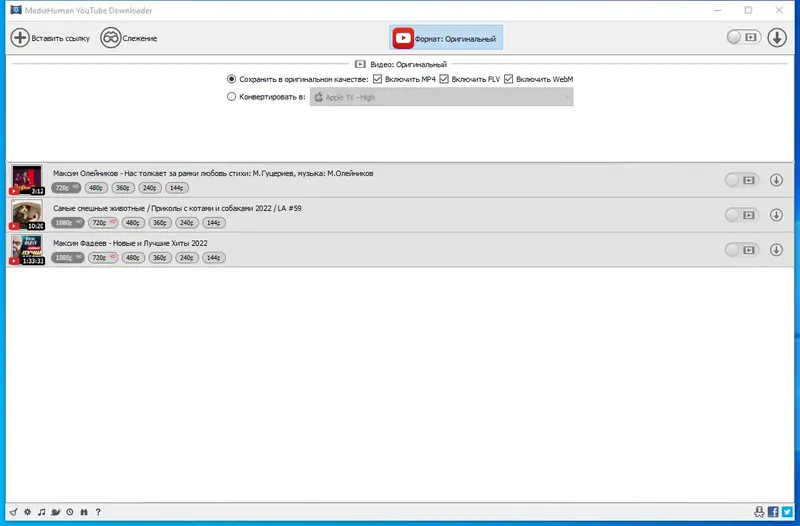
Task: Select 360p quality for Максим Фадеев video
Action: (160, 258)
